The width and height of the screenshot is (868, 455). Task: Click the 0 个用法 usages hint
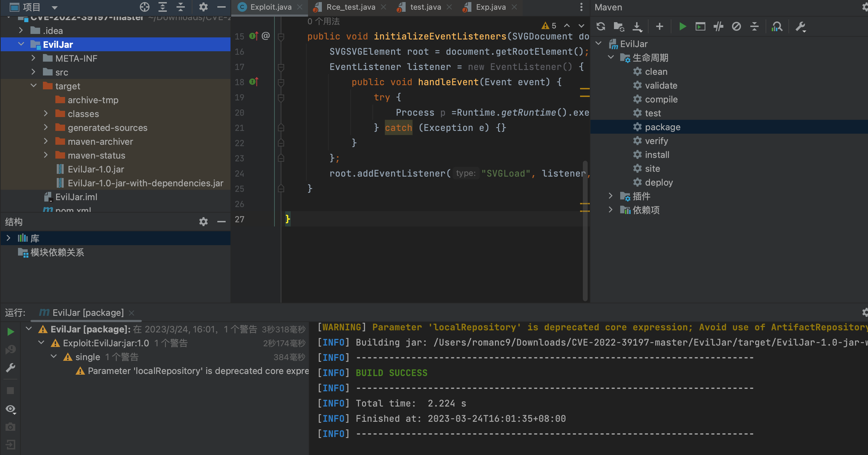[x=323, y=21]
